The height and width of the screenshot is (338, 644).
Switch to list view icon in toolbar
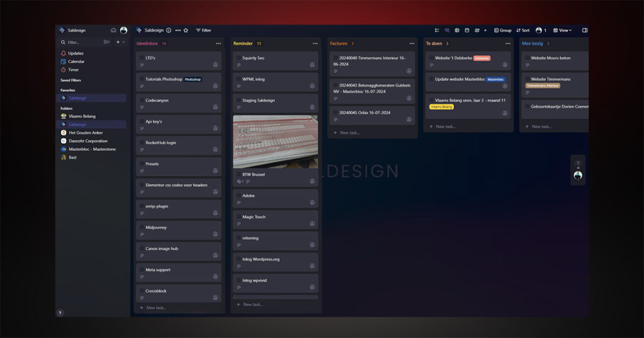coord(436,30)
